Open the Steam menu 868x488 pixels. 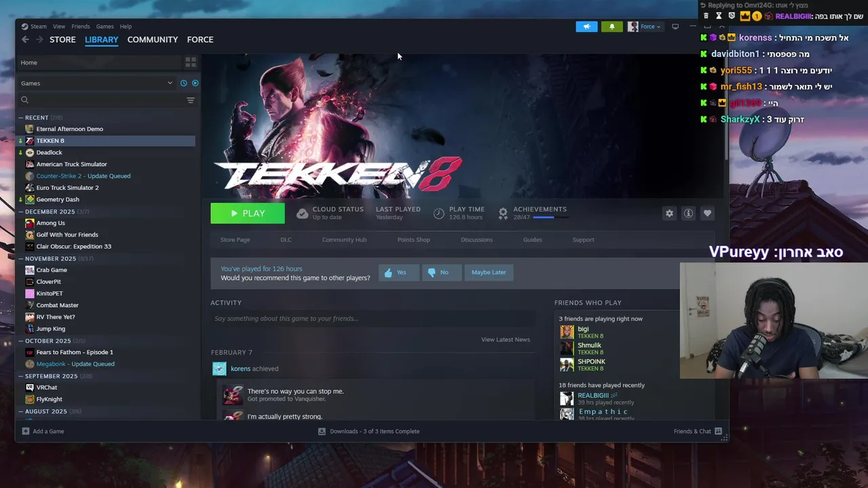tap(39, 26)
